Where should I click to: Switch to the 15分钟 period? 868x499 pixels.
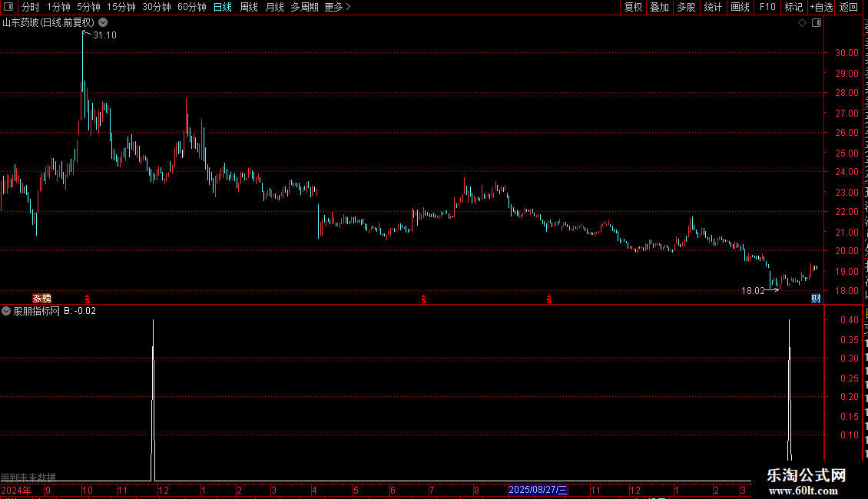click(121, 7)
